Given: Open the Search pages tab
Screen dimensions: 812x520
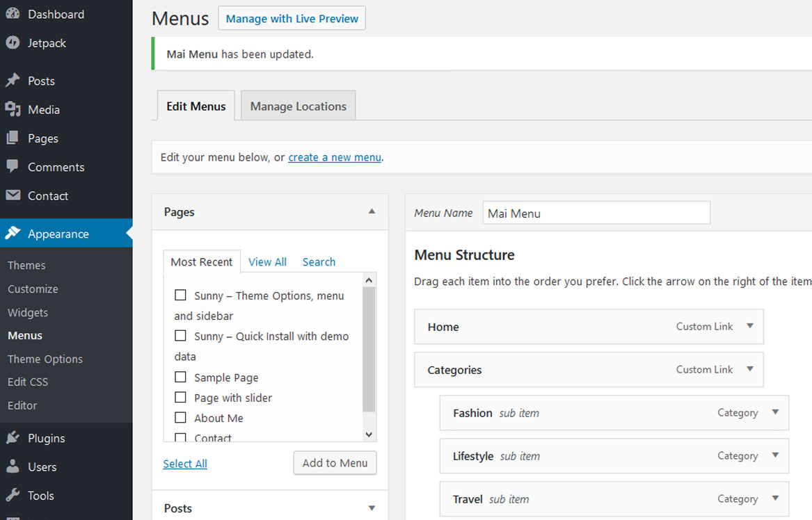Looking at the screenshot, I should tap(319, 262).
